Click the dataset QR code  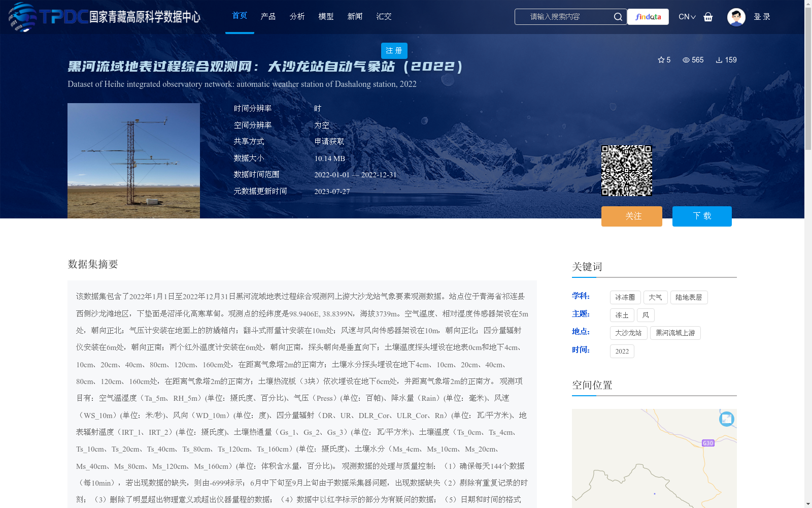627,171
